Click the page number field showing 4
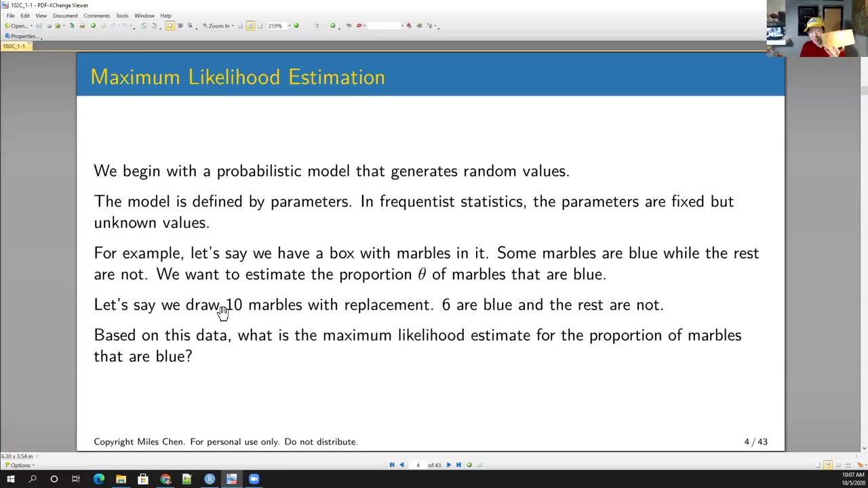The height and width of the screenshot is (488, 868). coord(418,465)
